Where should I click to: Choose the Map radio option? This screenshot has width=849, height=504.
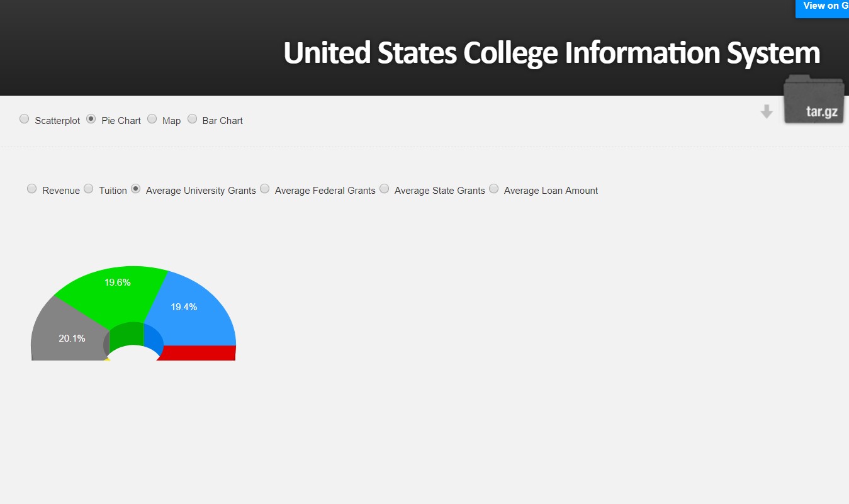152,119
